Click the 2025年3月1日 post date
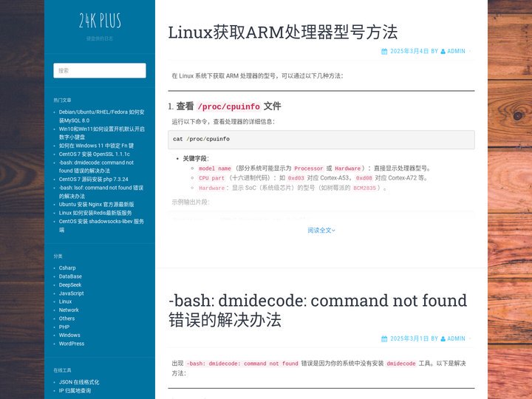The image size is (532, 399). pos(409,338)
